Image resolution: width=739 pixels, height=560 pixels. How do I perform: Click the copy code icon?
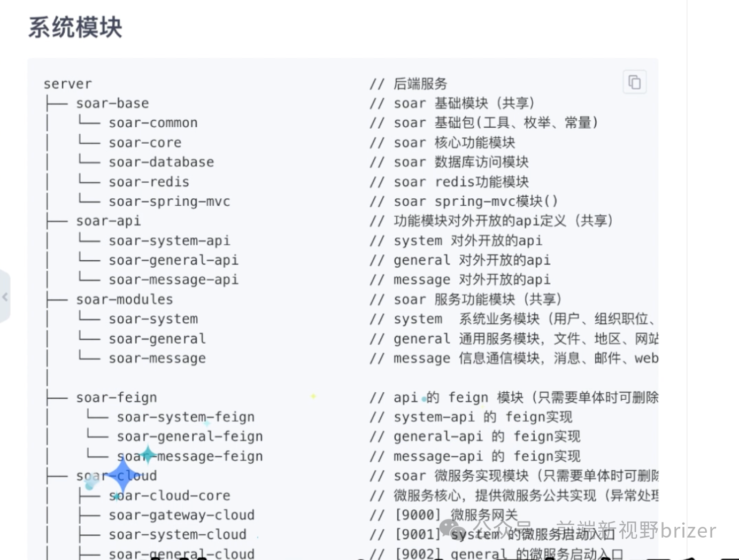coord(634,81)
